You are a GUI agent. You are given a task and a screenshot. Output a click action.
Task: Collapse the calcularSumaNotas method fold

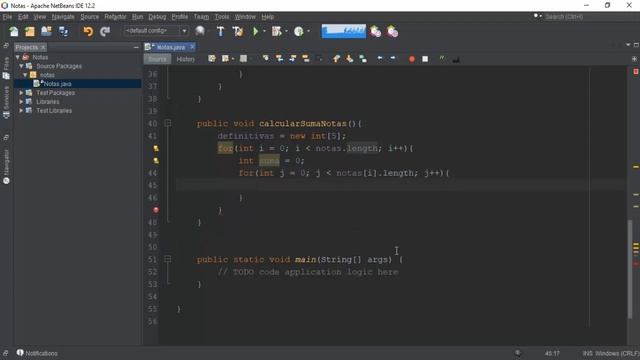coord(167,123)
